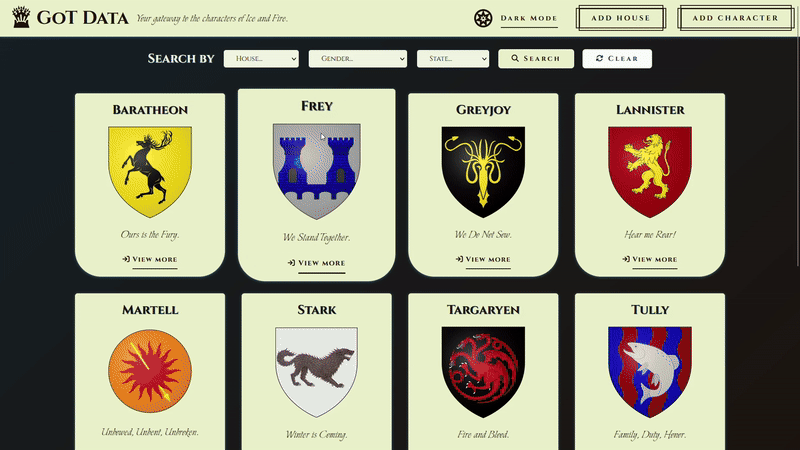Click the Frey house title
The height and width of the screenshot is (450, 800).
tap(317, 106)
